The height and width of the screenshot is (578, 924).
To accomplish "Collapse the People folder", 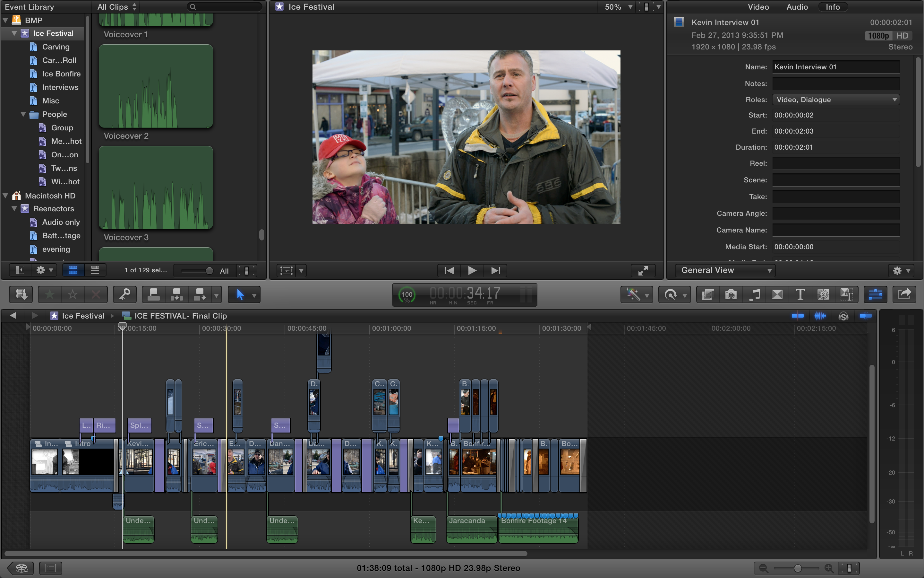I will pyautogui.click(x=23, y=114).
